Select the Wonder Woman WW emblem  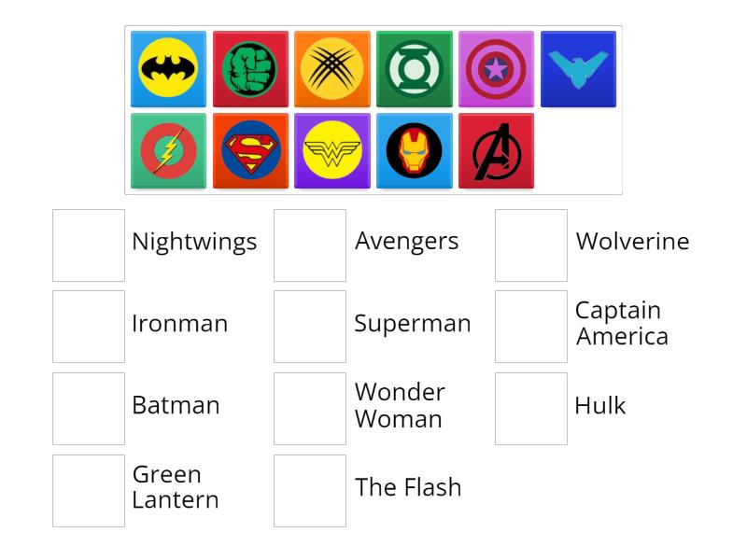[331, 149]
